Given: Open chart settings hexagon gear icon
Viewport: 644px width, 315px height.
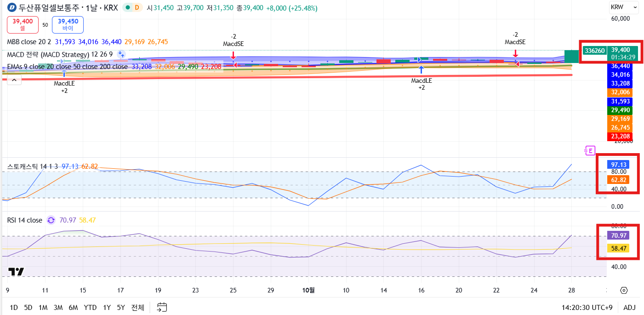Looking at the screenshot, I should tap(624, 290).
